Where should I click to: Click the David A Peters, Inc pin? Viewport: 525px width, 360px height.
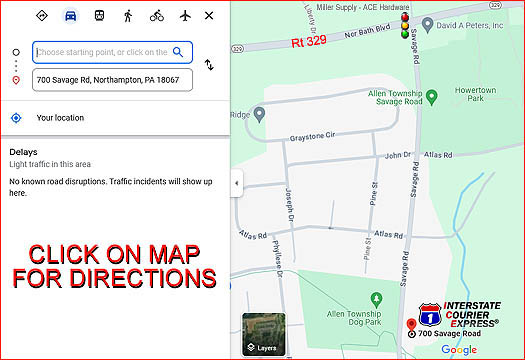tap(427, 25)
